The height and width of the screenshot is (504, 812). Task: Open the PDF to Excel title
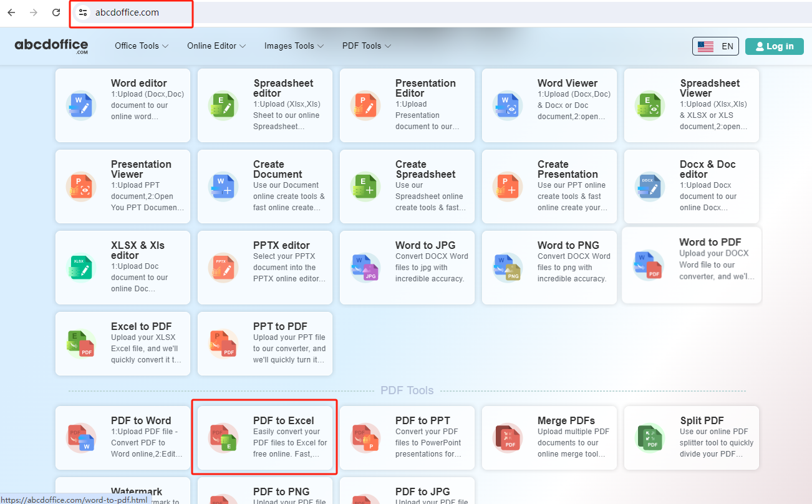[x=283, y=420]
